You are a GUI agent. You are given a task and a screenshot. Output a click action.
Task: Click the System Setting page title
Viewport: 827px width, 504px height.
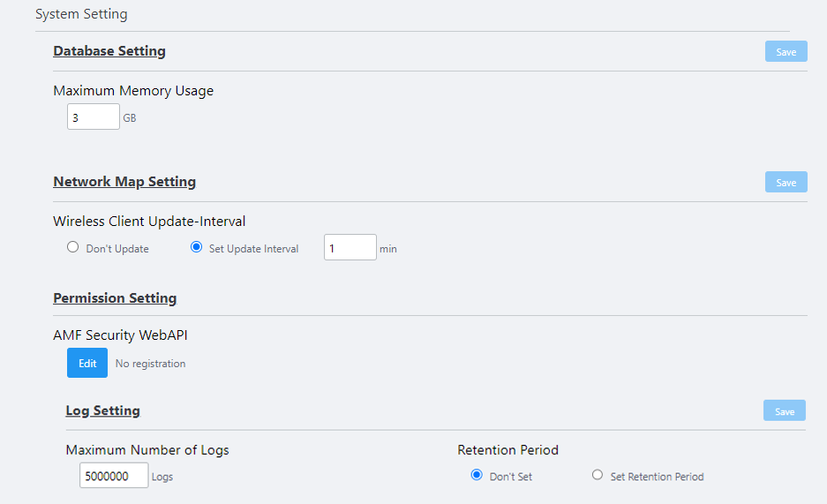click(81, 14)
